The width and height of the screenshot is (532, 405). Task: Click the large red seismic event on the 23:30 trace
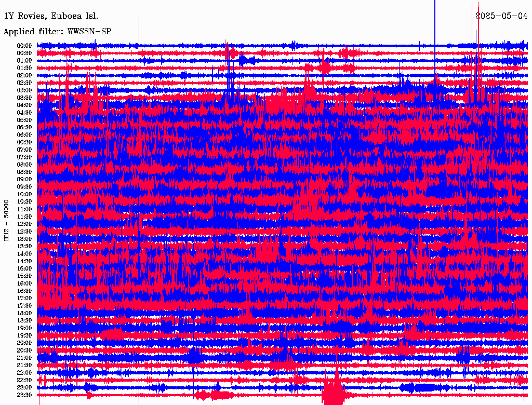(333, 390)
